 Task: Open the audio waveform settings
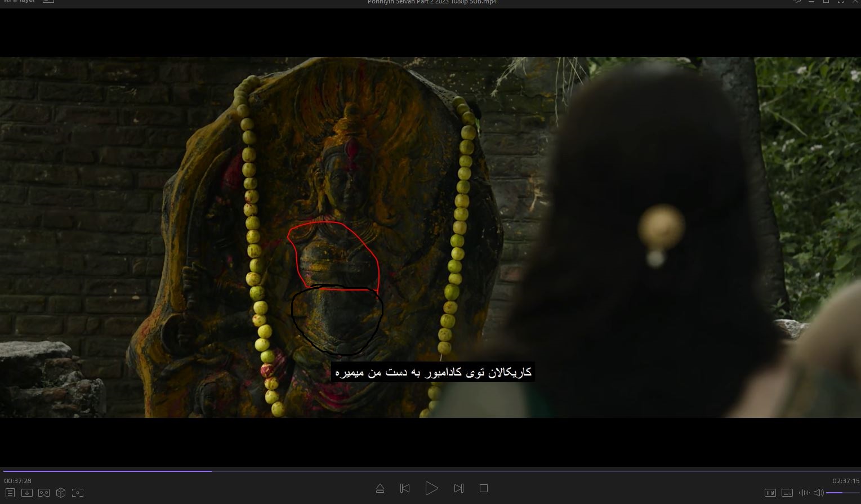(x=804, y=493)
